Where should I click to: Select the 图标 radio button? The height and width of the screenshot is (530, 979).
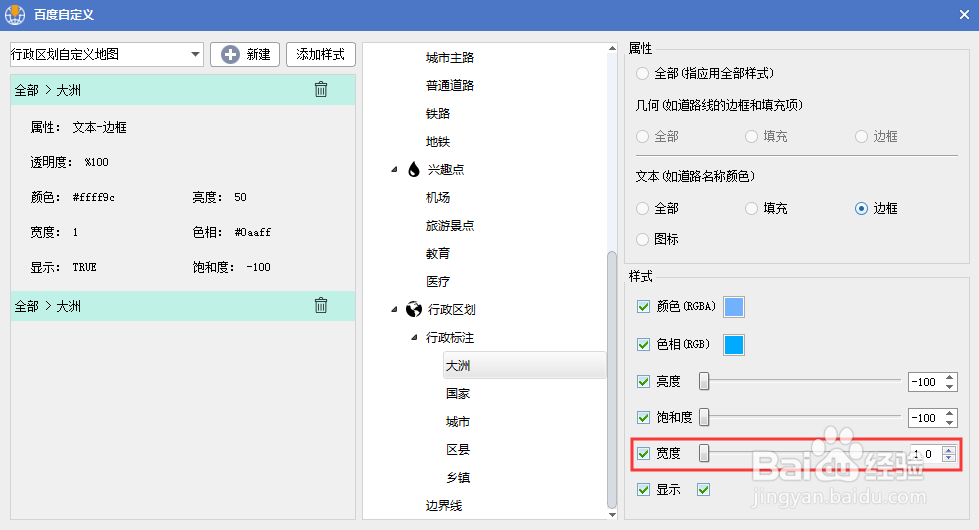coord(642,239)
